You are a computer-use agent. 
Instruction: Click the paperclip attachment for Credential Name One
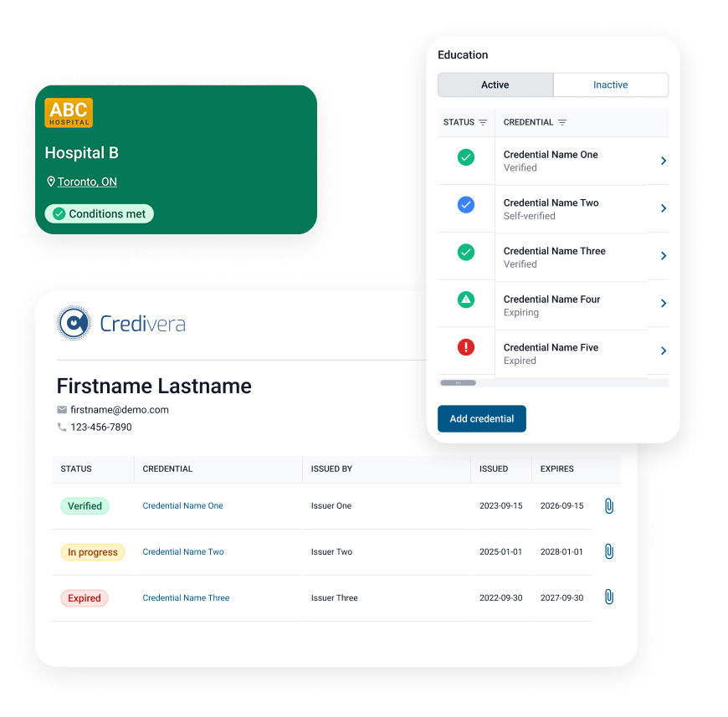click(608, 505)
